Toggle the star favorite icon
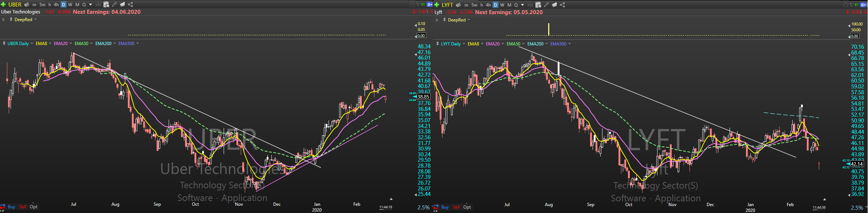Viewport: 868px width, 213px height. (412, 5)
